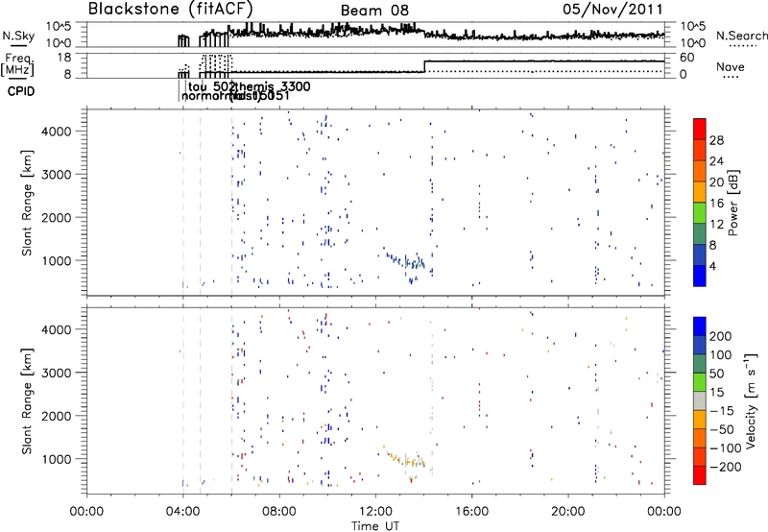Click the 'Nave' legend label
Screen dimensions: 768x532
coord(730,66)
